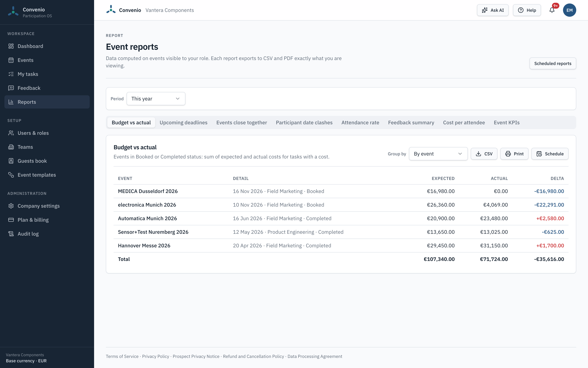
Task: Click the Events calendar icon
Action: pyautogui.click(x=11, y=60)
